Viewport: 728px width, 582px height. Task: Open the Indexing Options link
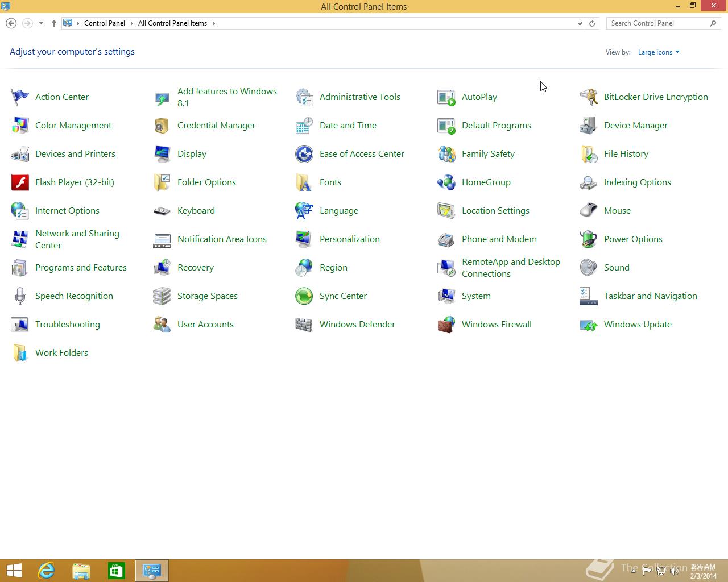pyautogui.click(x=638, y=182)
